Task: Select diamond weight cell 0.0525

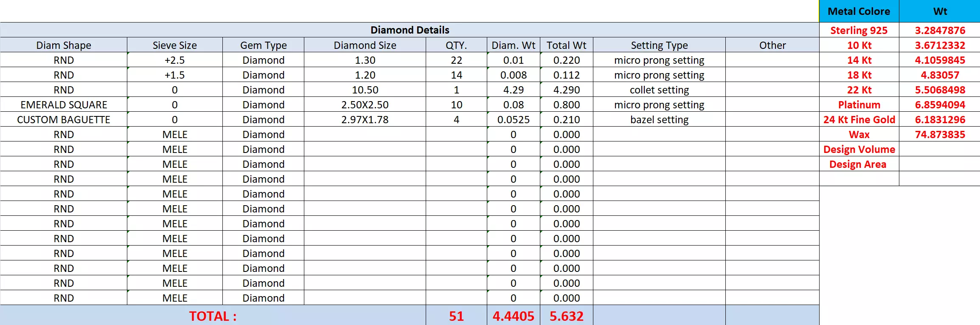Action: (x=514, y=119)
